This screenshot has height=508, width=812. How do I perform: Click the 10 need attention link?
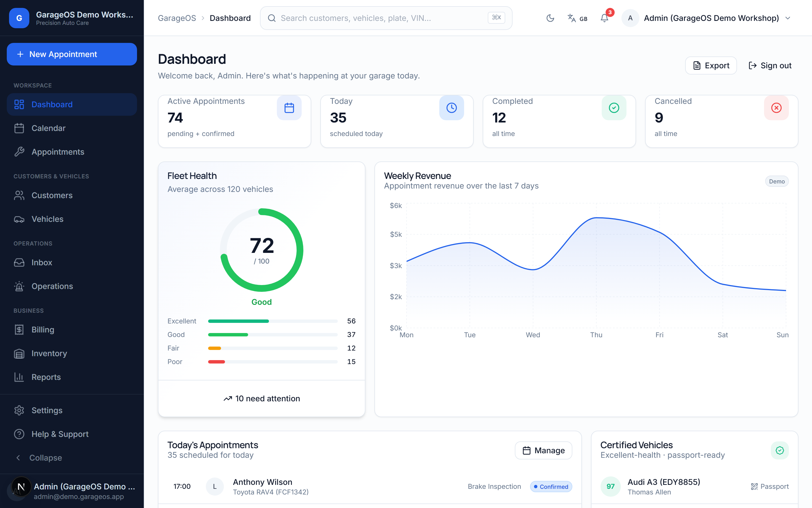[x=261, y=398]
